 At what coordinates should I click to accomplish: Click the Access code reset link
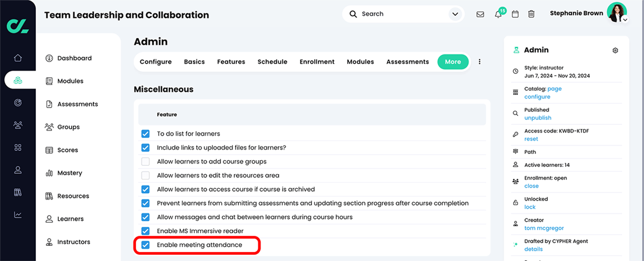coord(531,139)
